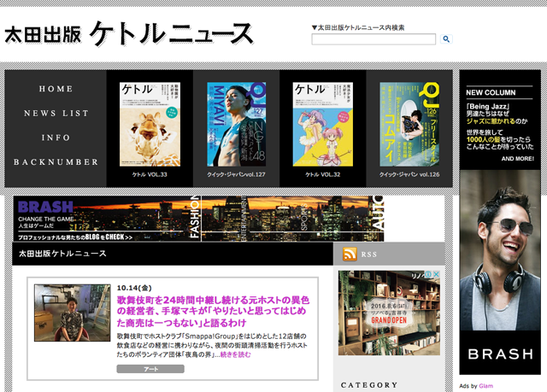Click the クイック・ジャパン vol.126 cover
547x392 pixels.
click(x=409, y=124)
